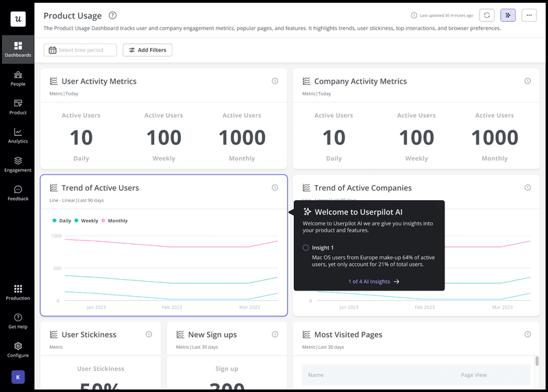Click the sparkle icon in Welcome to Userpilot AI
This screenshot has height=392, width=548.
(x=307, y=212)
